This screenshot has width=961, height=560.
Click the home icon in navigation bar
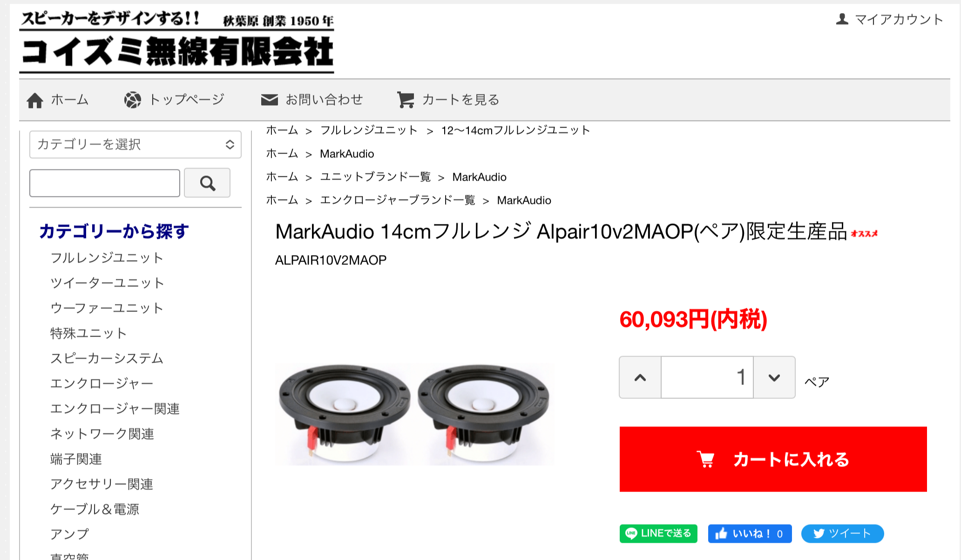(x=35, y=100)
